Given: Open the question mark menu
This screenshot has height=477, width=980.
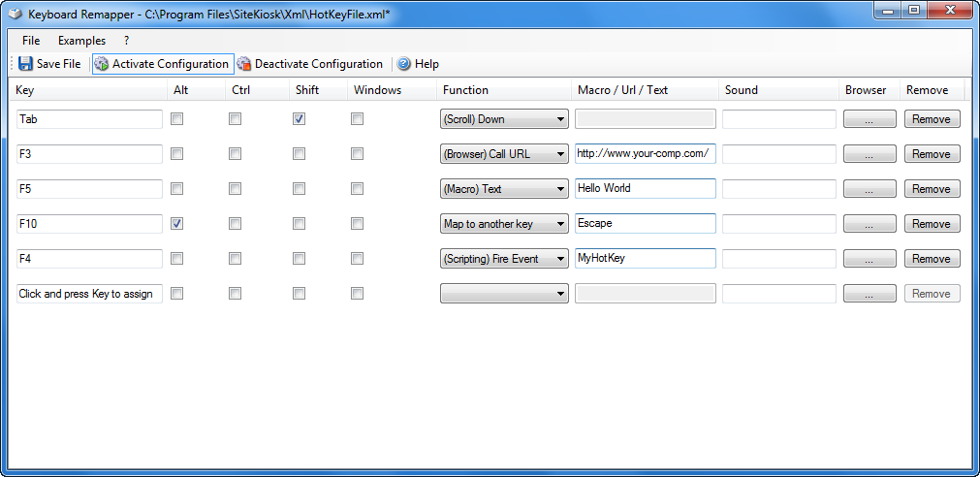Looking at the screenshot, I should tap(126, 41).
